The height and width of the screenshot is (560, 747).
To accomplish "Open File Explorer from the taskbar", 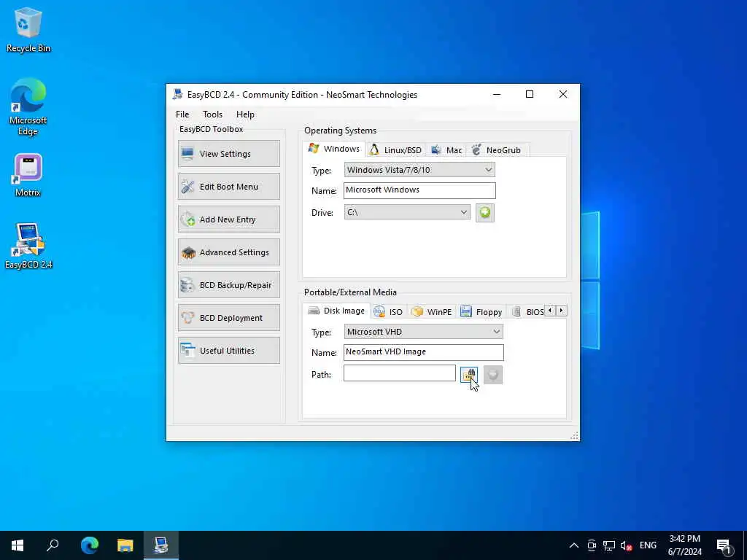I will point(125,545).
